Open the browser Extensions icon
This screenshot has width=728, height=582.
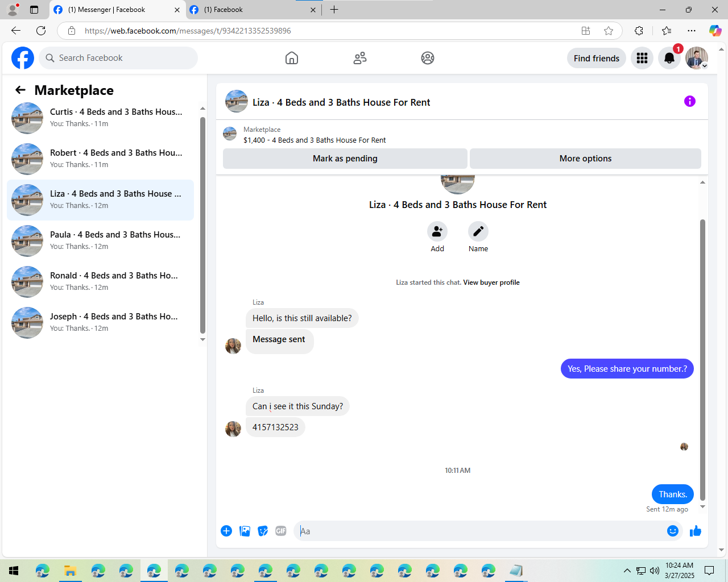(639, 31)
